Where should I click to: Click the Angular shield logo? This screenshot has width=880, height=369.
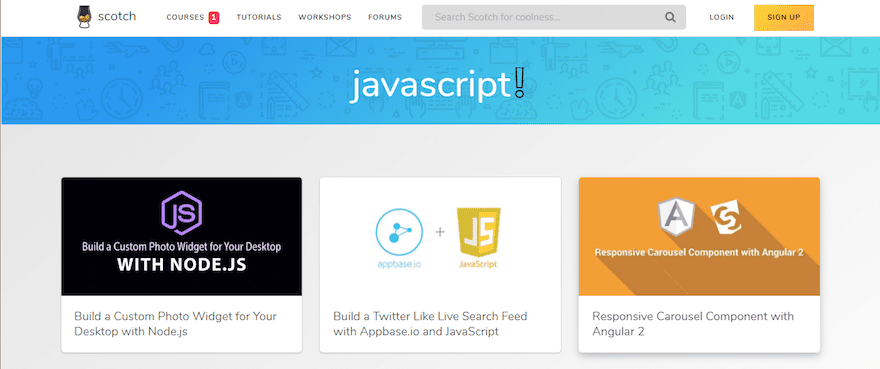(x=676, y=216)
